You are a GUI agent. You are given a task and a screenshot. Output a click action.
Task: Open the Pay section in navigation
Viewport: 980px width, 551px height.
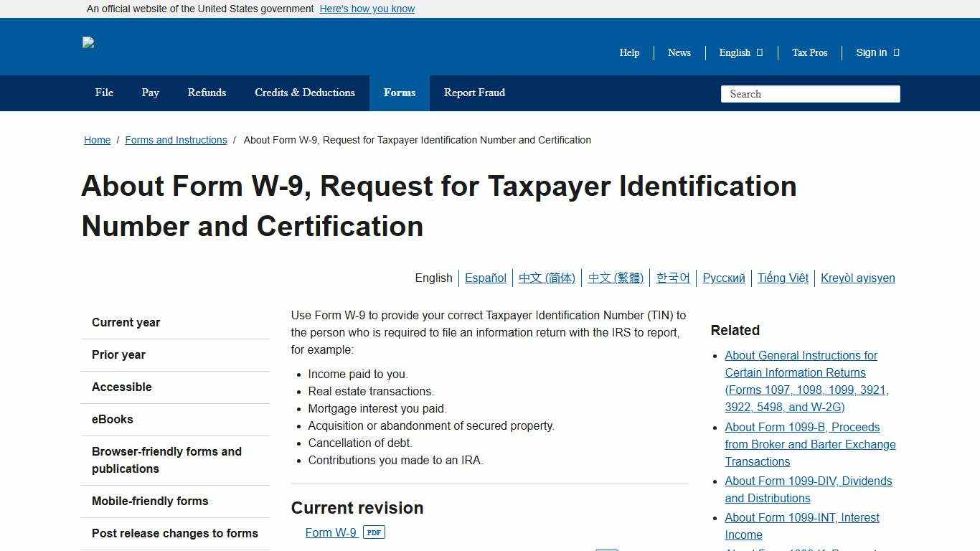click(150, 93)
